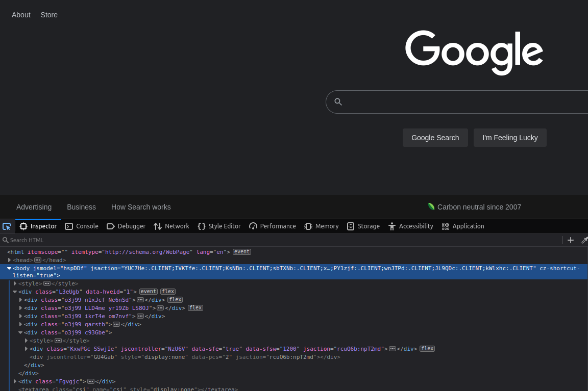The image size is (588, 391).
Task: Open the Console panel
Action: pos(82,226)
